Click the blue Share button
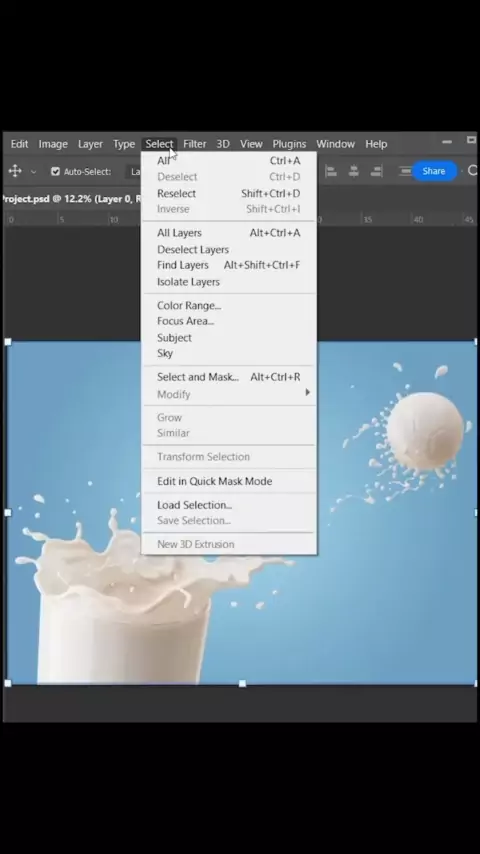 tap(434, 171)
